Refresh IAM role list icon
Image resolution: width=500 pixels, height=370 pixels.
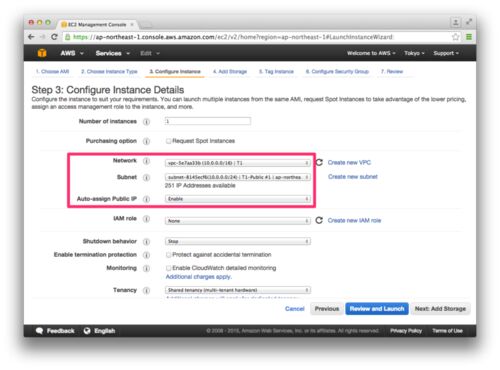[319, 220]
